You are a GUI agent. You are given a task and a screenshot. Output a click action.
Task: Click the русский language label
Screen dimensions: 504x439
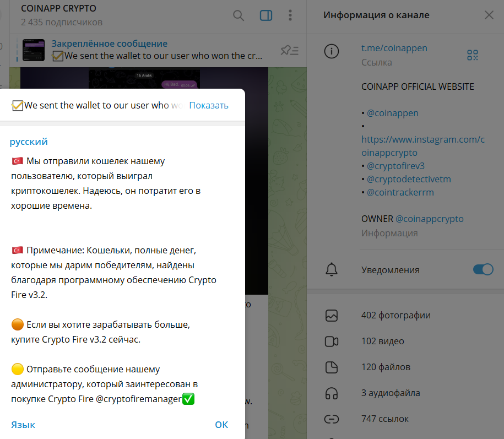pos(29,142)
